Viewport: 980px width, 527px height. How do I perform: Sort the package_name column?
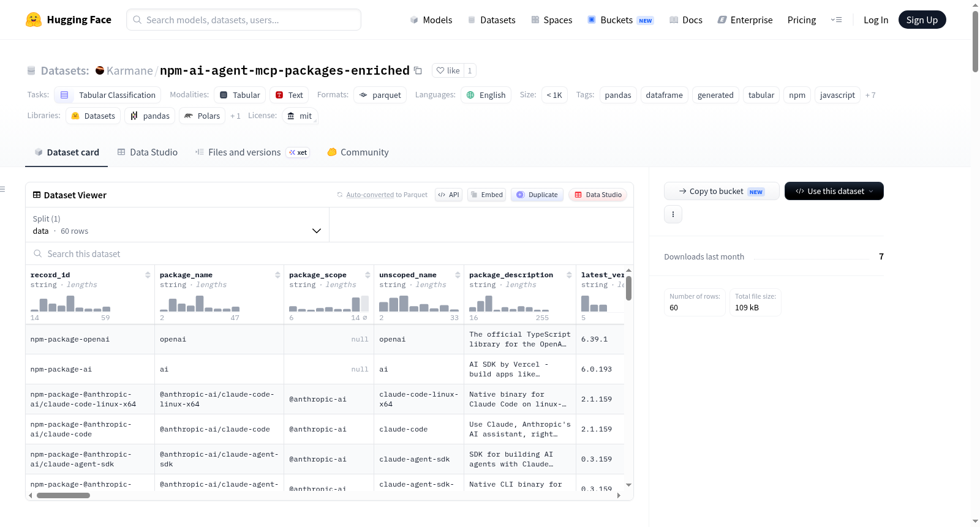[277, 275]
